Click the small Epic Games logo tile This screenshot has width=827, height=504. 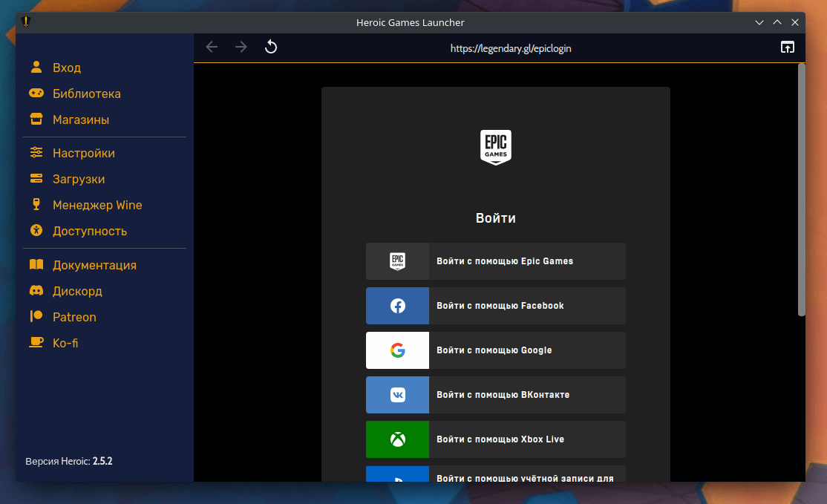coord(398,261)
